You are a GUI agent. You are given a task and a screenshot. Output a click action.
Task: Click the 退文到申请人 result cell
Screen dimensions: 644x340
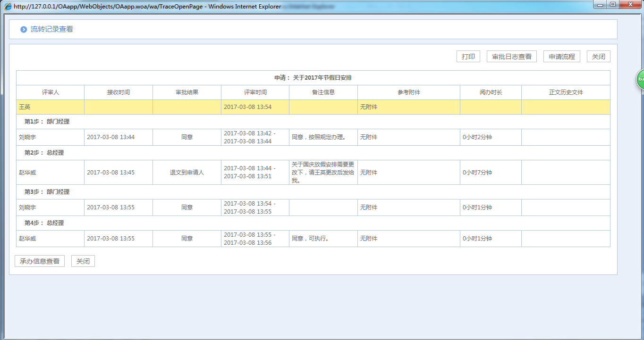(x=187, y=173)
